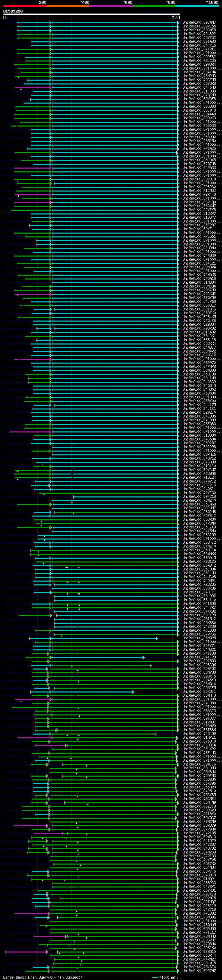
Task: Click hit label UniRef100_C6HGT2
Action: 199,355
